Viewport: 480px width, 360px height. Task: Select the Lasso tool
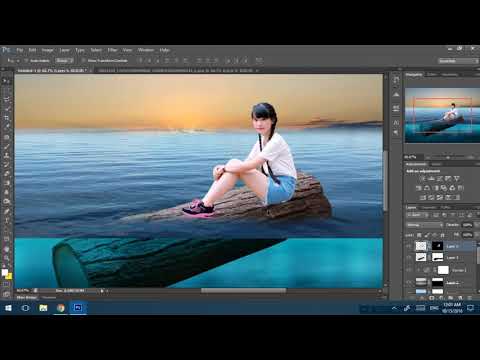click(6, 99)
